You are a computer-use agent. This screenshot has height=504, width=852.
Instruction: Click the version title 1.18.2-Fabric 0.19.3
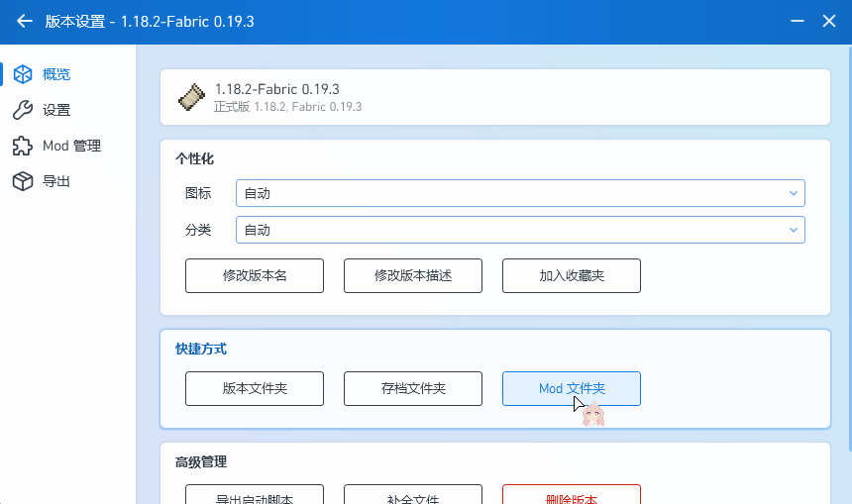tap(277, 89)
